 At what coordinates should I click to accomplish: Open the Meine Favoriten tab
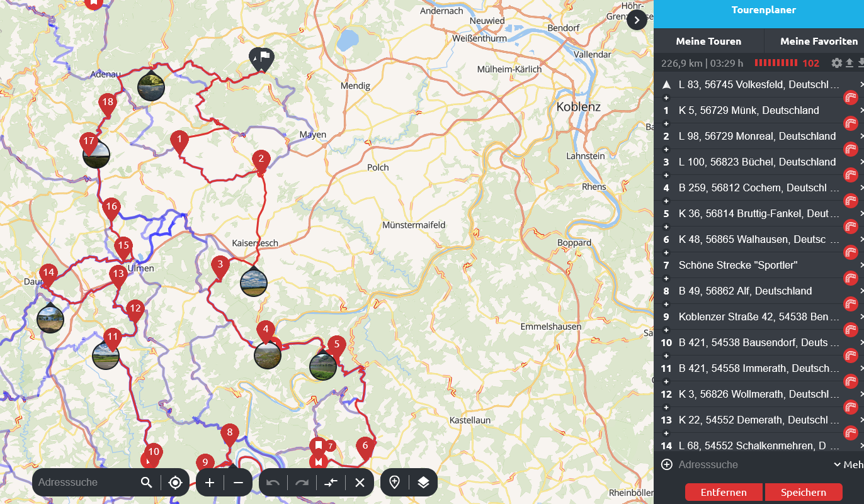point(818,41)
